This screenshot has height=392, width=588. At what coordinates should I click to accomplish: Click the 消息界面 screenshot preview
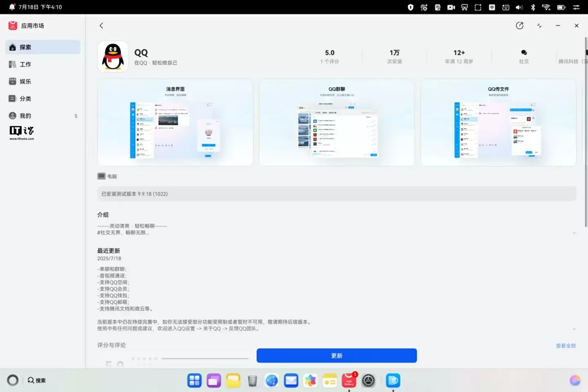(175, 122)
